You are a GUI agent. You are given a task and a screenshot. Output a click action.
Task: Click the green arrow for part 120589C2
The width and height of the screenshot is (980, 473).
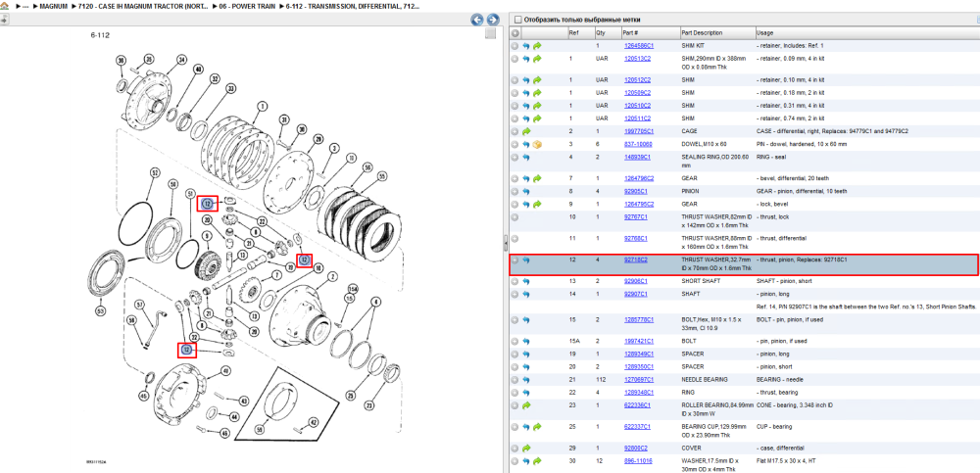tap(537, 93)
